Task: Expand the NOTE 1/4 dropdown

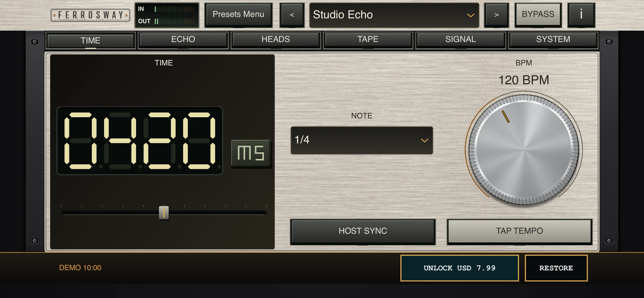Action: [x=361, y=140]
